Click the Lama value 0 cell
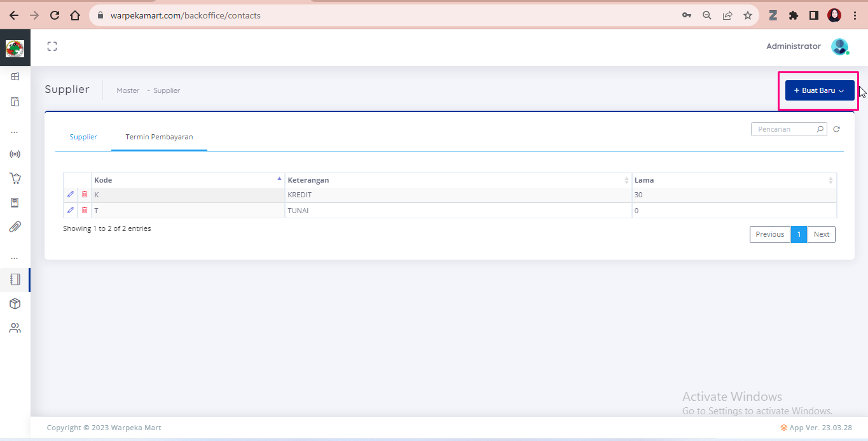Screen dimensions: 868x441 [734, 211]
